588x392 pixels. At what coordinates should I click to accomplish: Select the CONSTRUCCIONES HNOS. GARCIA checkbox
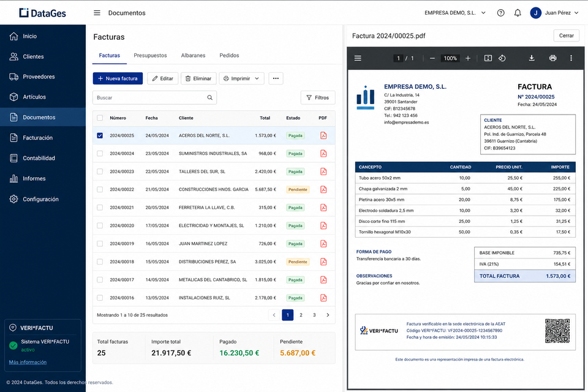click(100, 189)
